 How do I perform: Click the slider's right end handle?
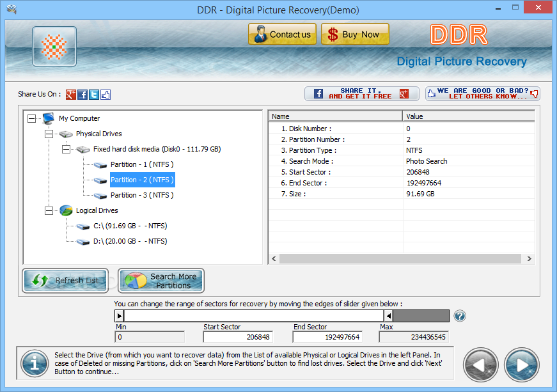point(389,316)
